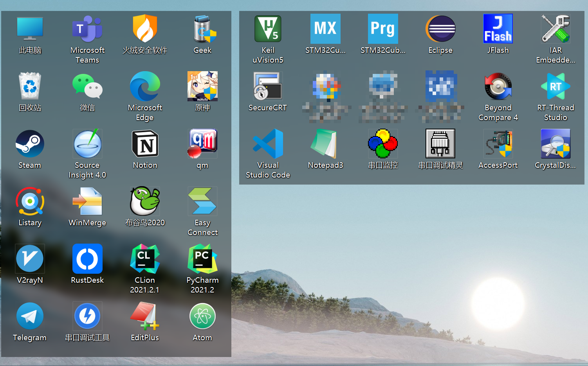Select the Easy Connect icon
This screenshot has height=366, width=588.
202,201
